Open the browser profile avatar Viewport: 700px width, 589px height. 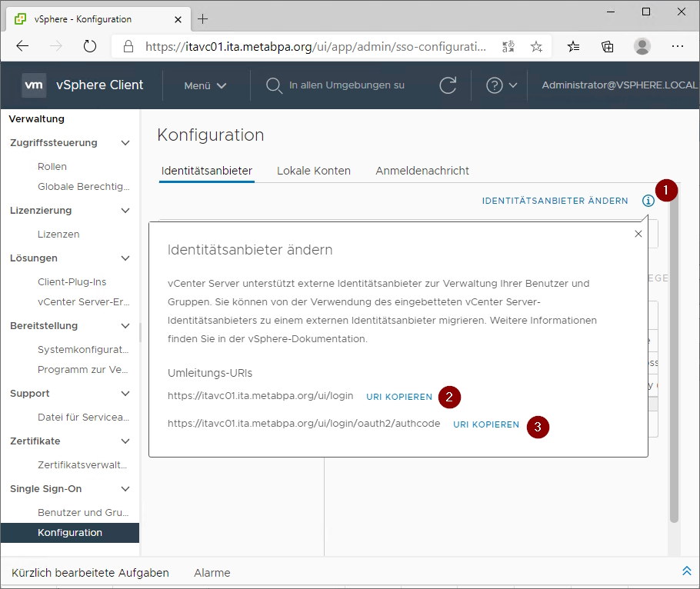(642, 46)
